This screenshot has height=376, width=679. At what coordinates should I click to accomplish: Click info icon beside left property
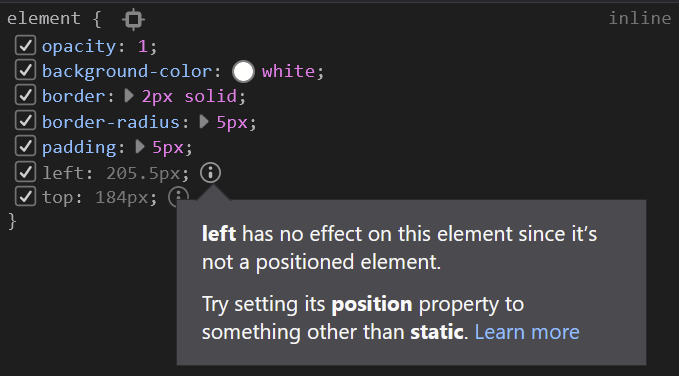(210, 173)
